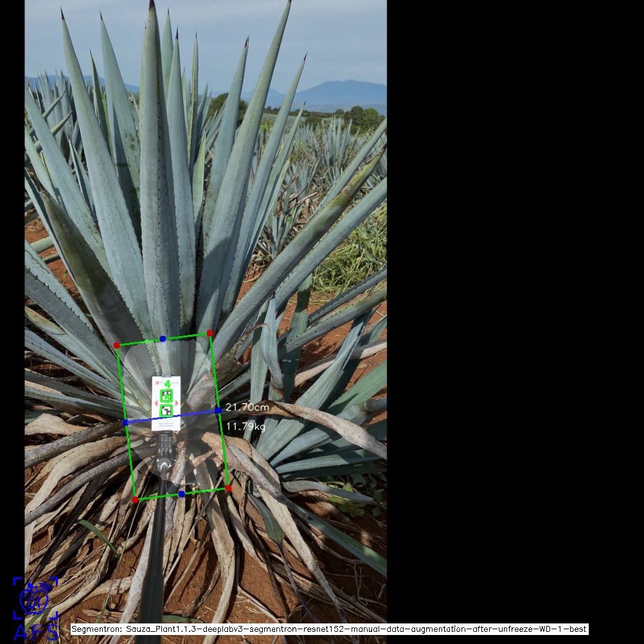Click the AFS text under the logo
The height and width of the screenshot is (644, 644).
tap(36, 632)
